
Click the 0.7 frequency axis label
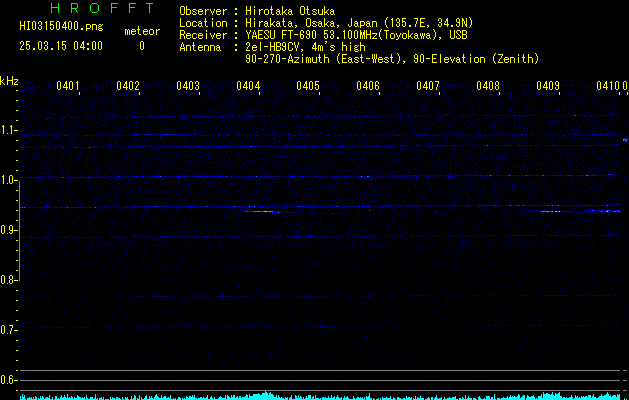(x=8, y=330)
